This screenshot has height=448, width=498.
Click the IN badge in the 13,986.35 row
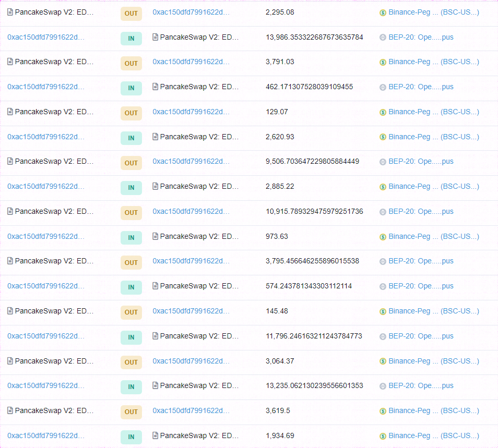click(131, 39)
